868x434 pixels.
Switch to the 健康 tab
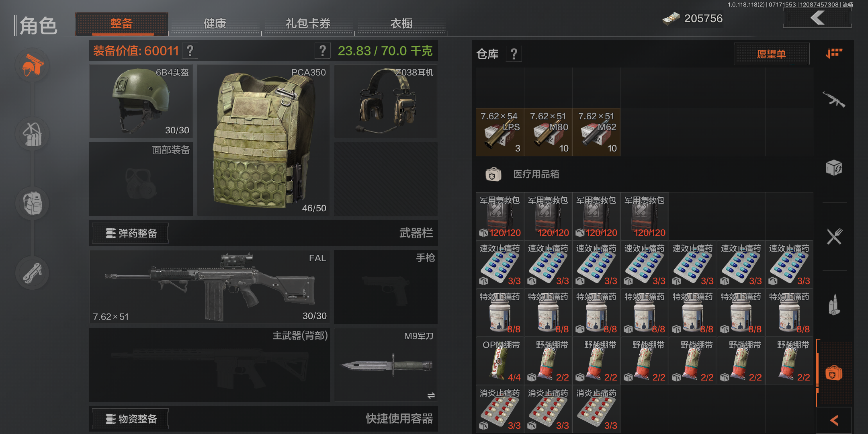(215, 24)
